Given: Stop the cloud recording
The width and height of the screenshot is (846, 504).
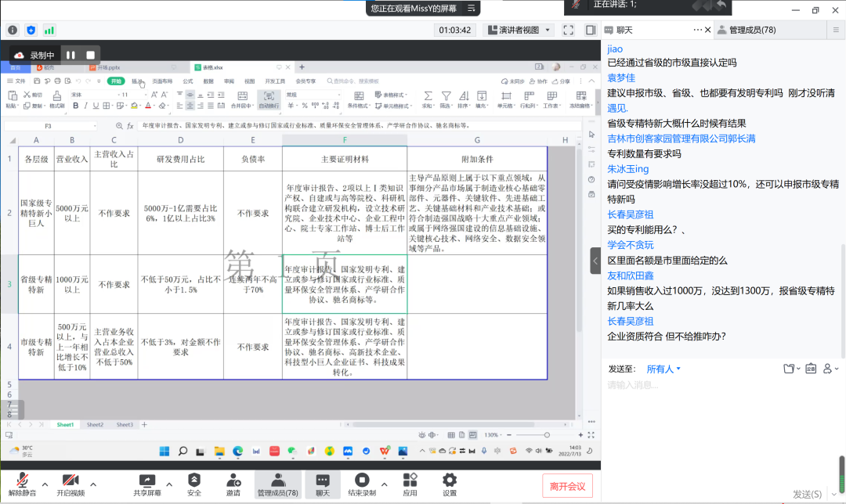Looking at the screenshot, I should (91, 55).
